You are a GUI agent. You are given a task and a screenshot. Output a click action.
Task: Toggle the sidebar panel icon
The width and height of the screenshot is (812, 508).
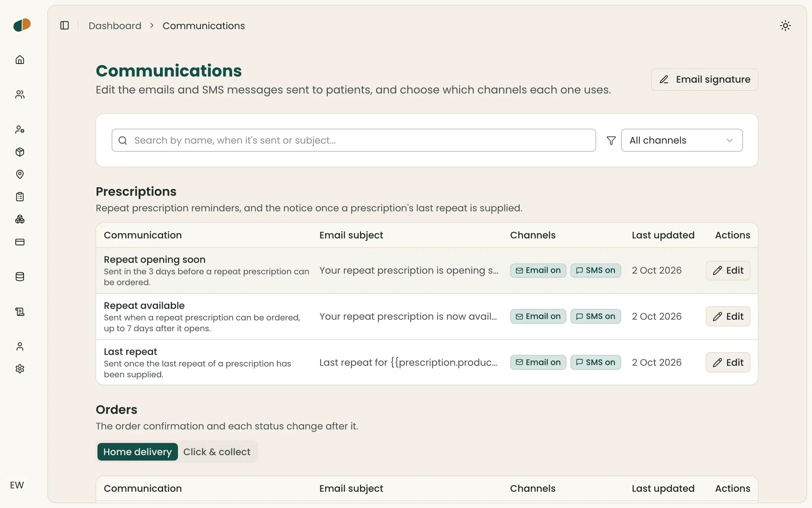click(65, 25)
